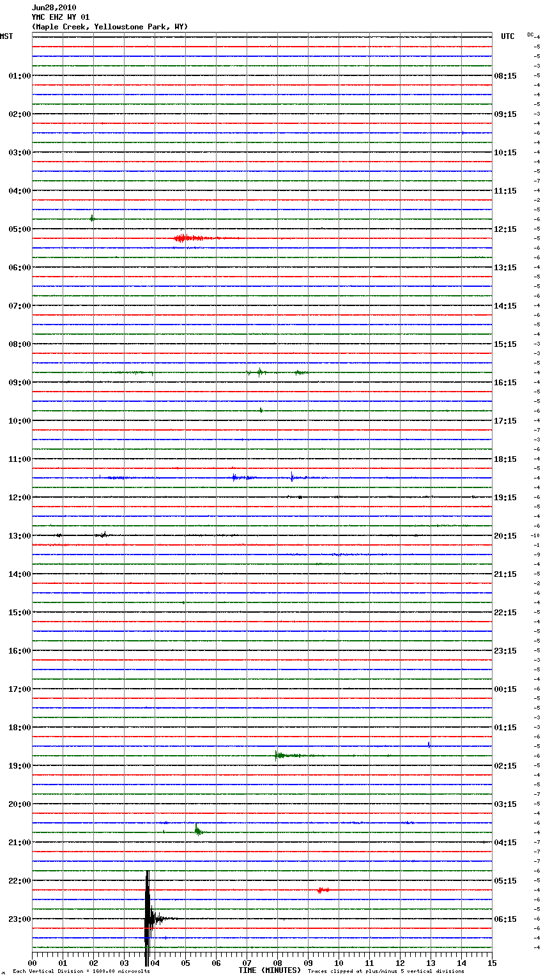
Task: Click the 12:15 UTC time label
Action: coord(505,229)
